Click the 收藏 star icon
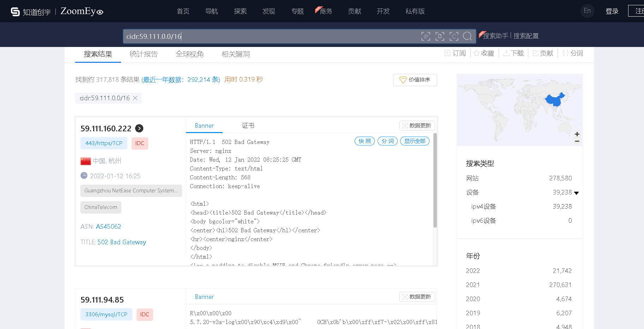644x329 pixels. tap(477, 53)
